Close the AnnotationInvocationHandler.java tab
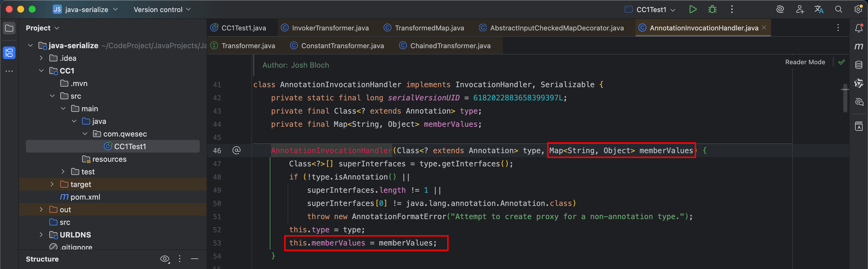 [764, 28]
